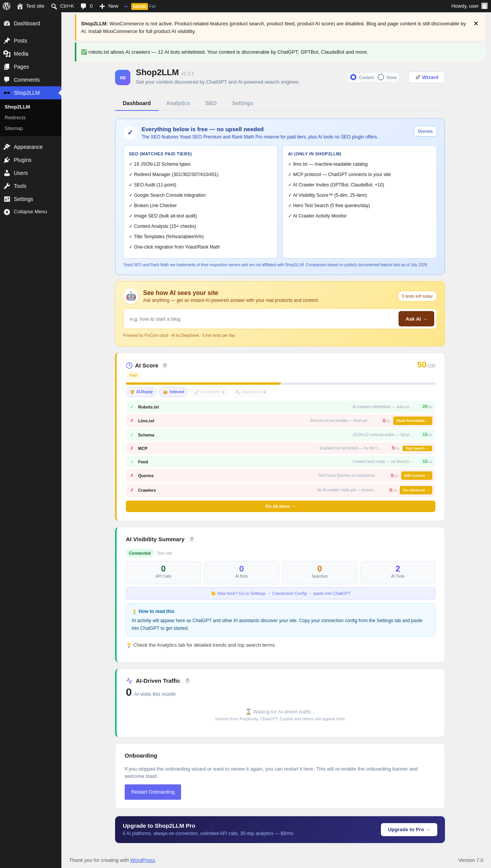Click the clock icon beside the AI Score heading
This screenshot has height=868, width=491.
click(x=129, y=366)
